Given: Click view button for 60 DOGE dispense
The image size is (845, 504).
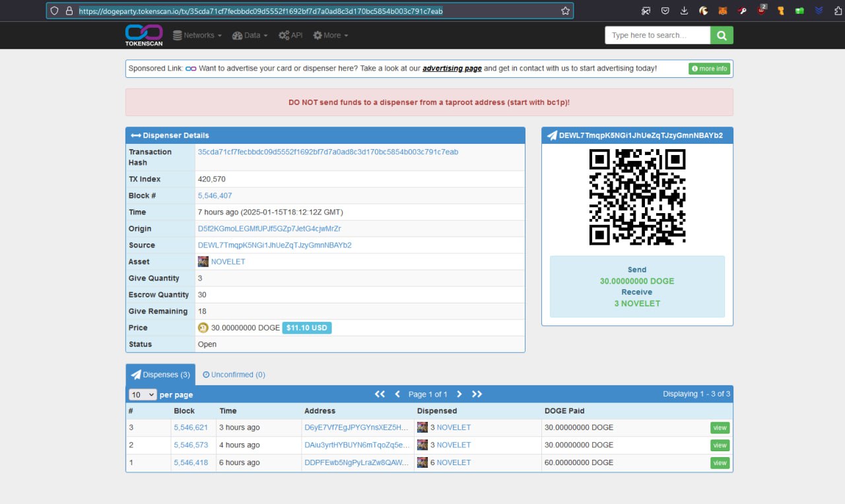Looking at the screenshot, I should point(720,462).
